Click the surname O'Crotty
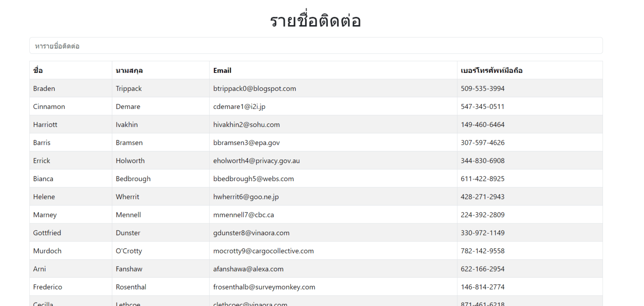 coord(129,251)
